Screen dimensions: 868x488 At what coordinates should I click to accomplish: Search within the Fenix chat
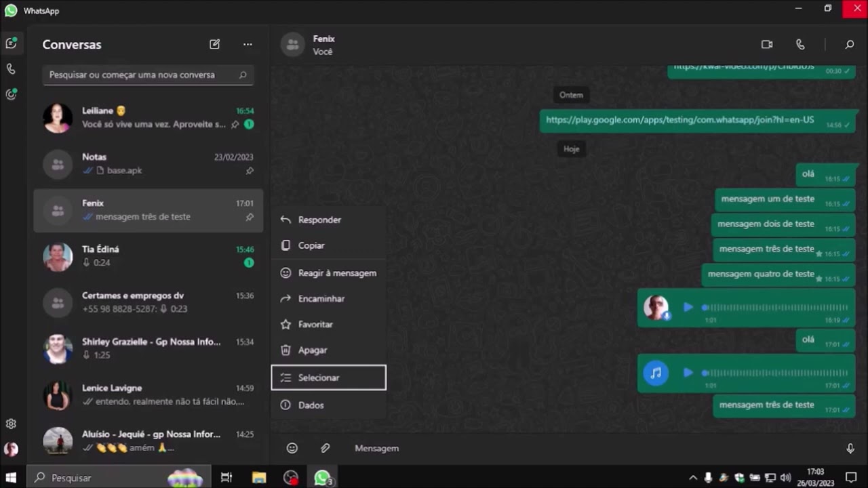click(849, 45)
